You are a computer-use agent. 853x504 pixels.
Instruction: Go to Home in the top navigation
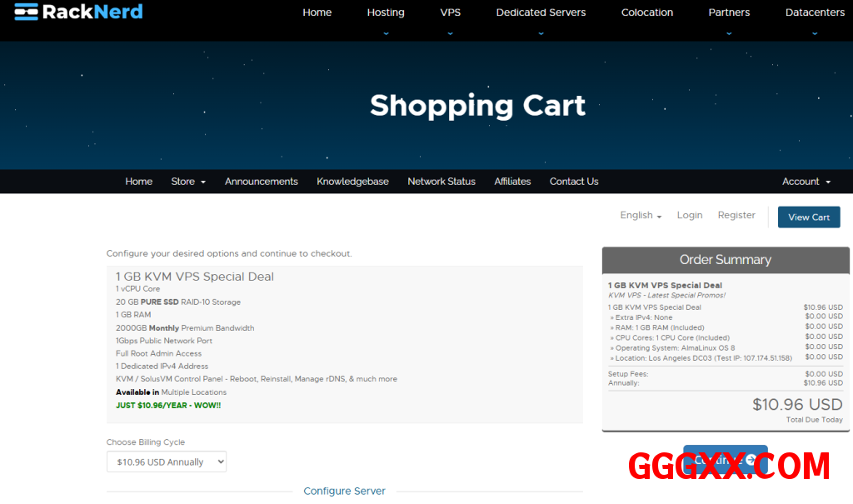pos(317,12)
